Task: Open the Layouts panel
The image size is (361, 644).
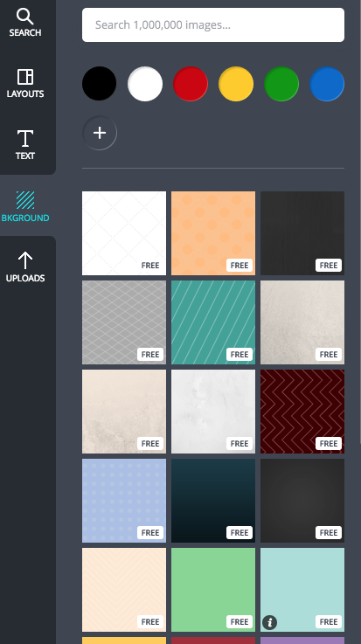Action: [25, 84]
